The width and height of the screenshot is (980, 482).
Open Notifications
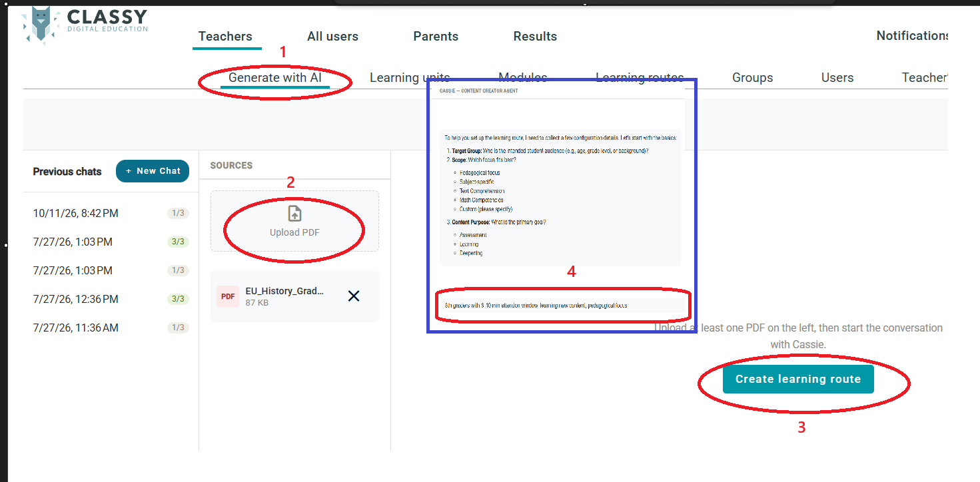click(912, 36)
